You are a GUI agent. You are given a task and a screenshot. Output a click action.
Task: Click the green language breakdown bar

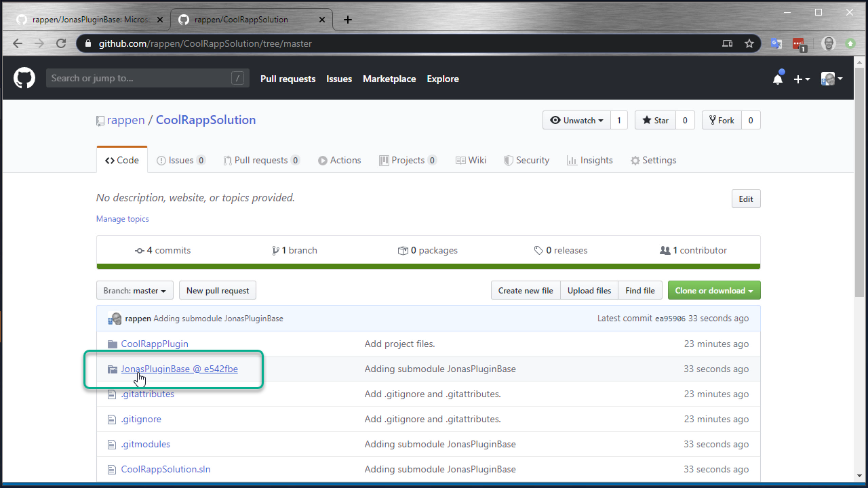pos(429,266)
